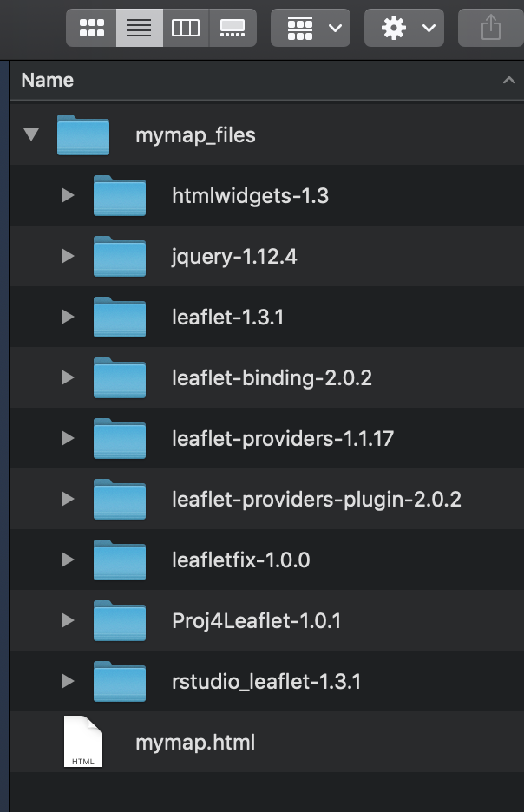Expand the htmlwidgets-1.3 folder

(68, 195)
